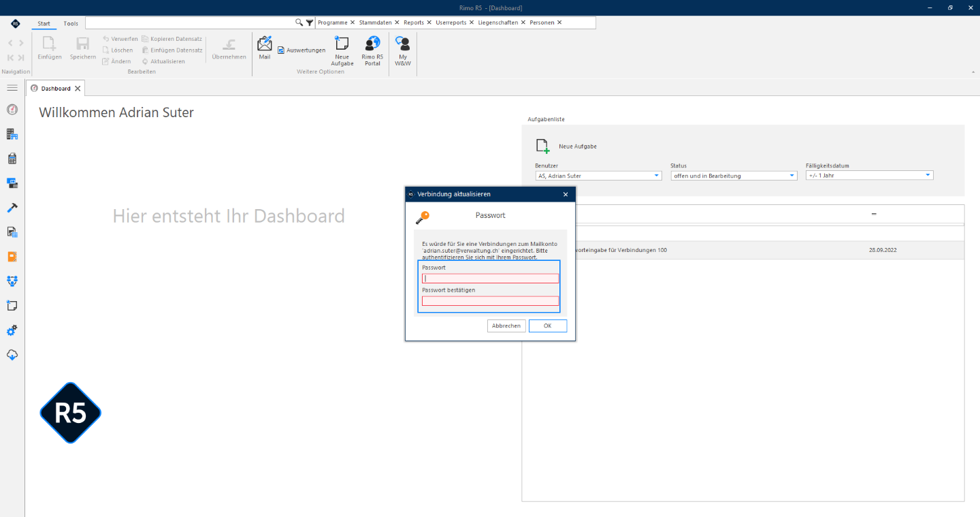Click the hammer sidebar icon

(12, 208)
